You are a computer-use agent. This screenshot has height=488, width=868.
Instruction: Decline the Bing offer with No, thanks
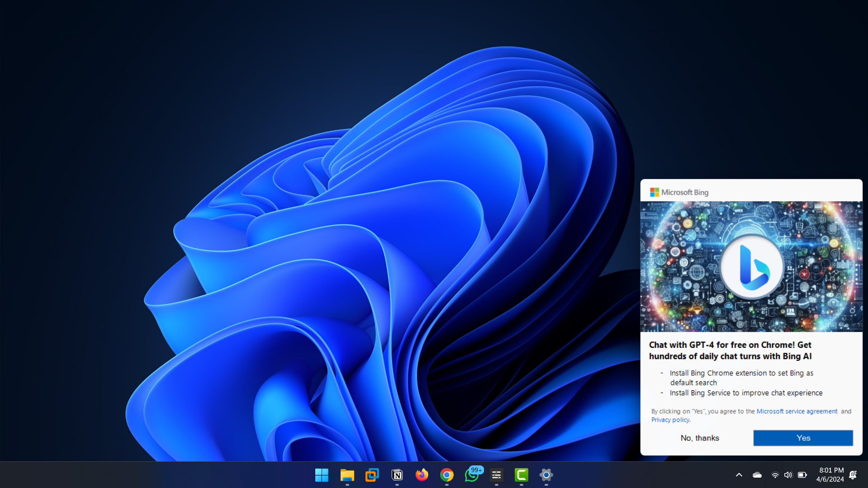700,438
